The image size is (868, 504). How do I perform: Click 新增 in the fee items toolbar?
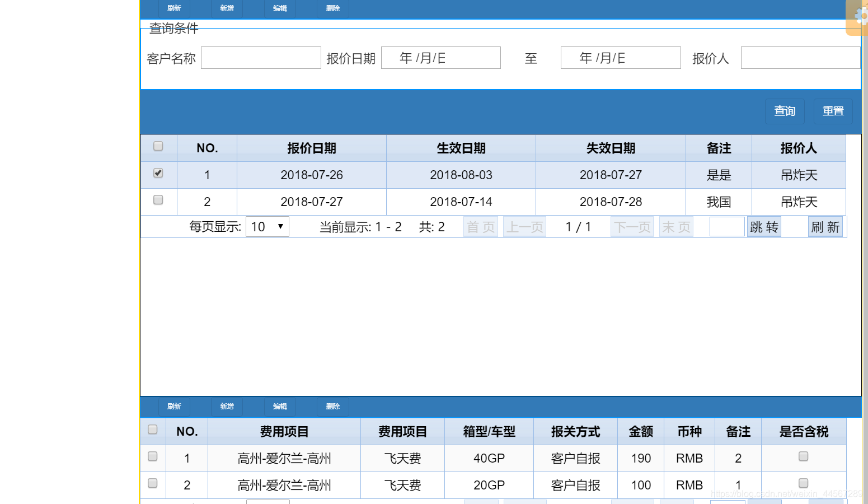[x=227, y=407]
